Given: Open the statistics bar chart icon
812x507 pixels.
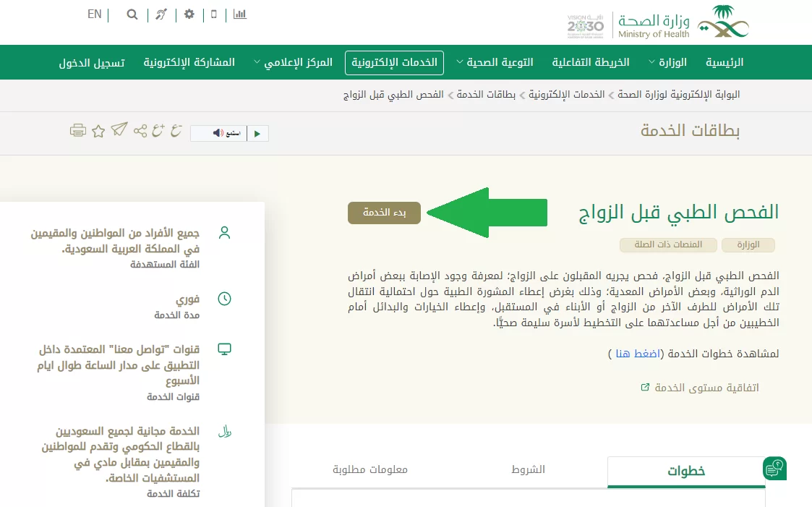Looking at the screenshot, I should click(x=240, y=14).
